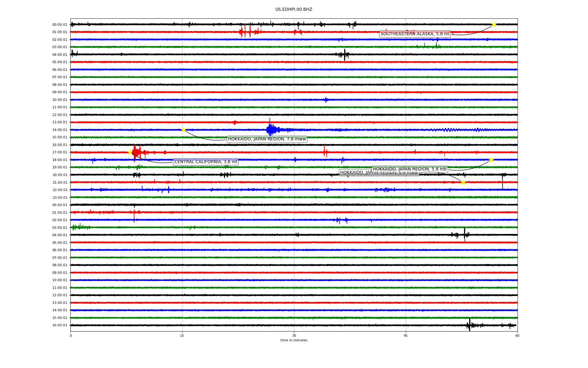The width and height of the screenshot is (588, 368).
Task: Click the 'time in minutes' axis label
Action: click(293, 340)
